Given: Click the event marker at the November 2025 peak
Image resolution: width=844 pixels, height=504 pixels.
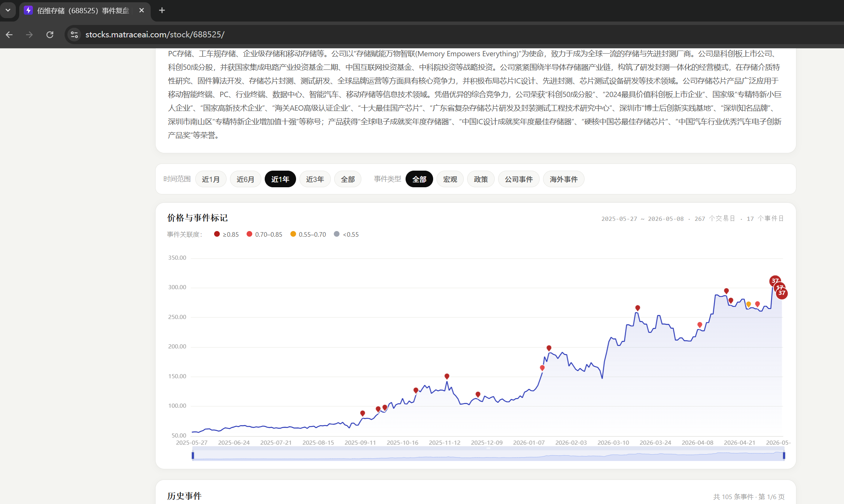Looking at the screenshot, I should click(x=447, y=376).
